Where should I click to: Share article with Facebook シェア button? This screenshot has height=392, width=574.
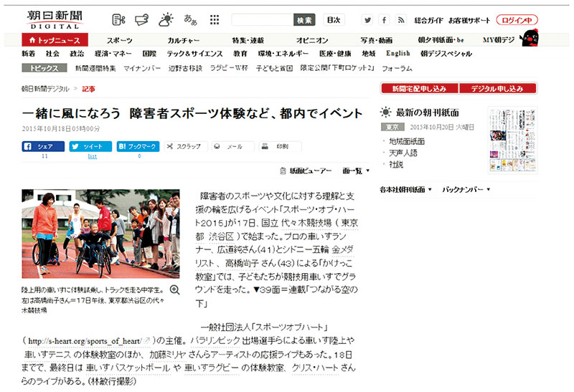click(x=43, y=145)
